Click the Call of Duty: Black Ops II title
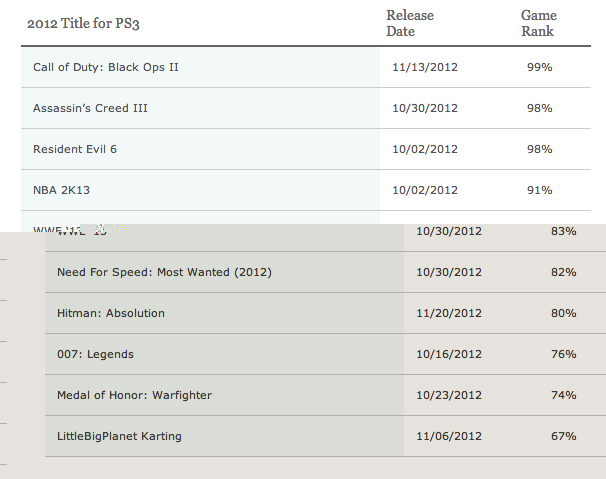Screen dimensions: 606x479 [106, 67]
